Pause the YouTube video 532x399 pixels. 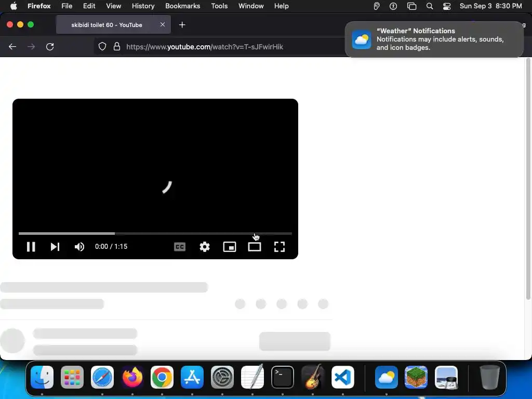[x=31, y=247]
